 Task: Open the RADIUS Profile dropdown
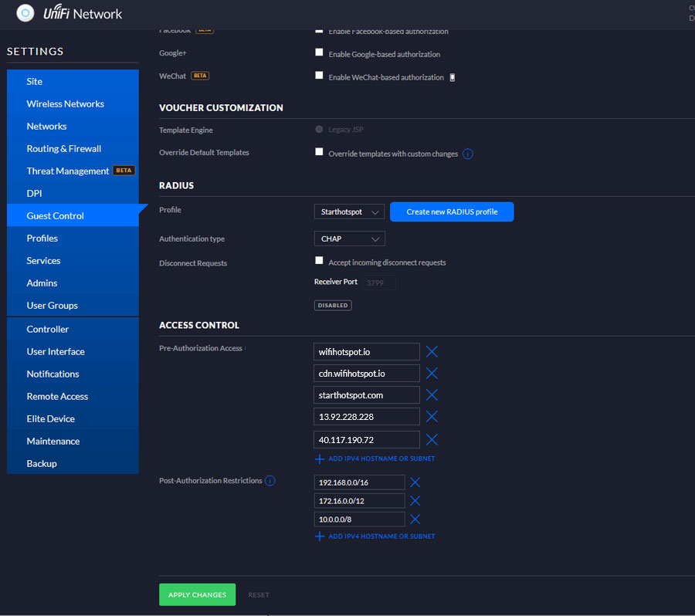pyautogui.click(x=349, y=212)
